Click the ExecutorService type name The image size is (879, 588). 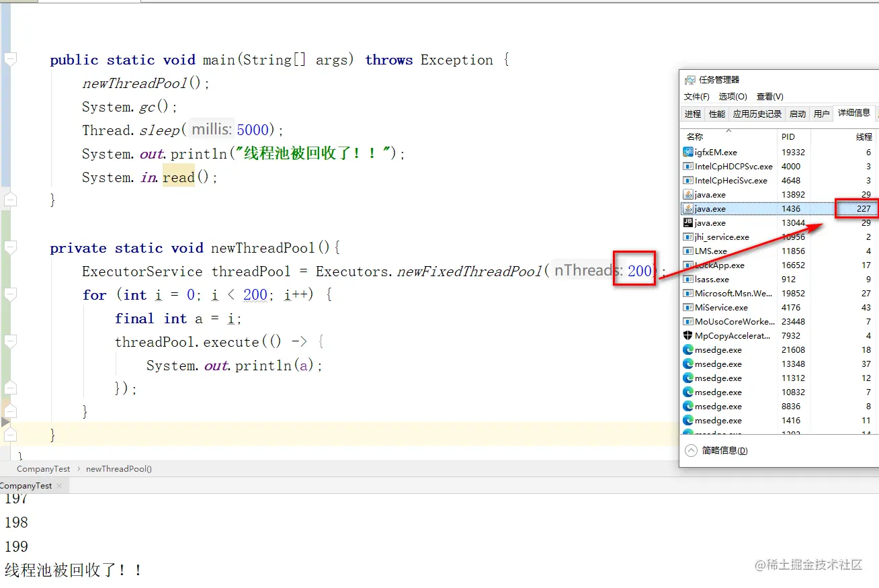pyautogui.click(x=142, y=271)
